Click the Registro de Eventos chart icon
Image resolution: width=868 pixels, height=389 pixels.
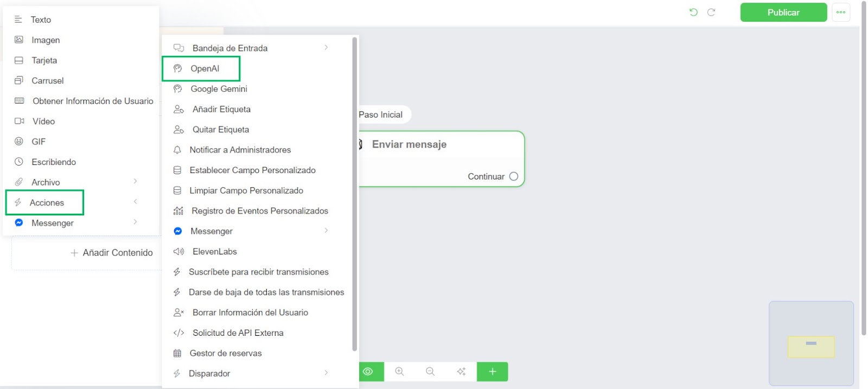178,211
